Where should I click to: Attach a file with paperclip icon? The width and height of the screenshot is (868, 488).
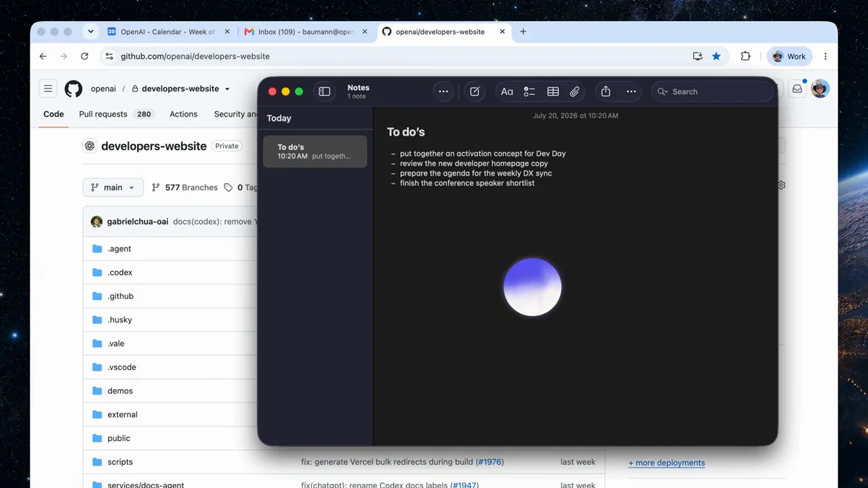(574, 91)
